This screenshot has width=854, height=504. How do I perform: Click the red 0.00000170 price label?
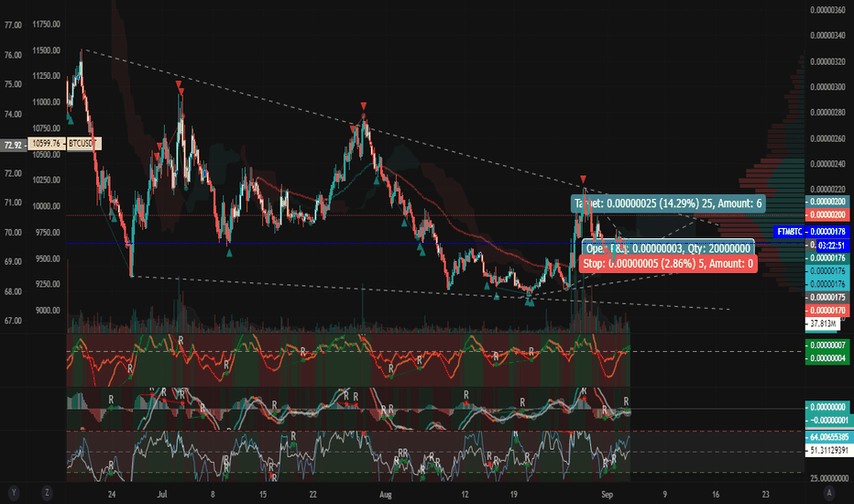pyautogui.click(x=827, y=311)
